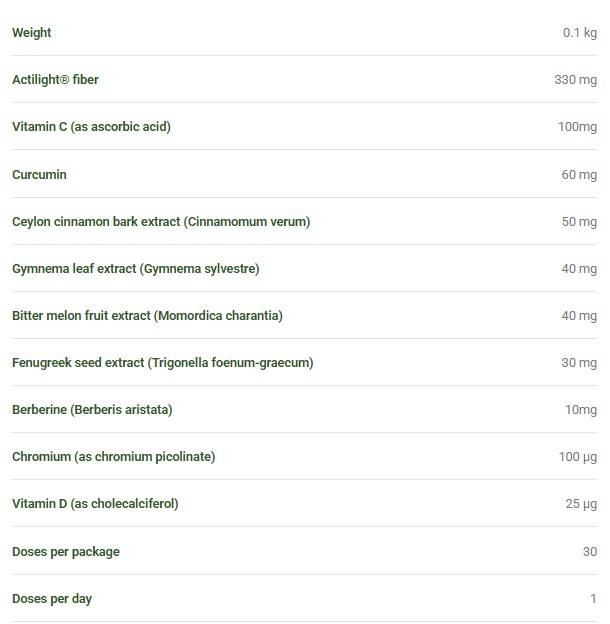This screenshot has width=610, height=624.
Task: Select the 330 mg fiber amount
Action: pyautogui.click(x=576, y=80)
